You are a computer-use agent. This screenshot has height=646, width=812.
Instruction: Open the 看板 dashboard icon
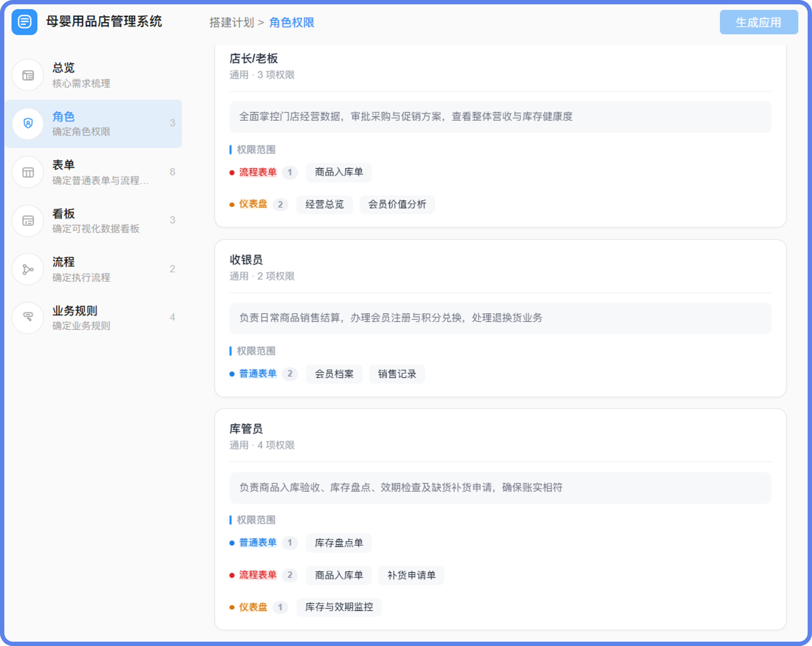[x=28, y=221]
